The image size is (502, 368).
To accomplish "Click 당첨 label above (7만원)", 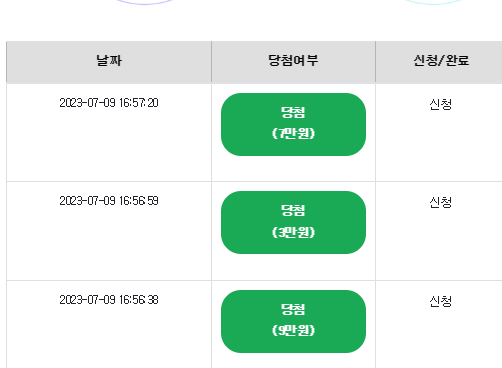I will (293, 112).
